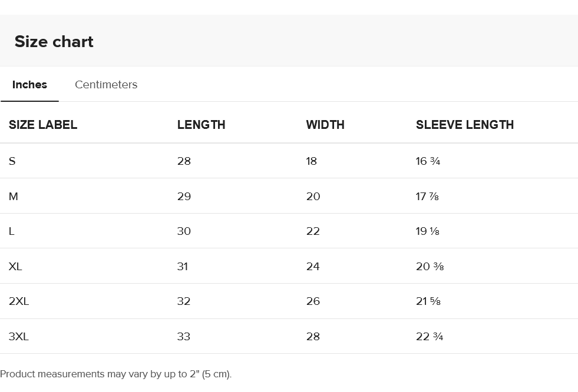Click the SIZE LABEL column header
The image size is (578, 392).
(x=43, y=125)
